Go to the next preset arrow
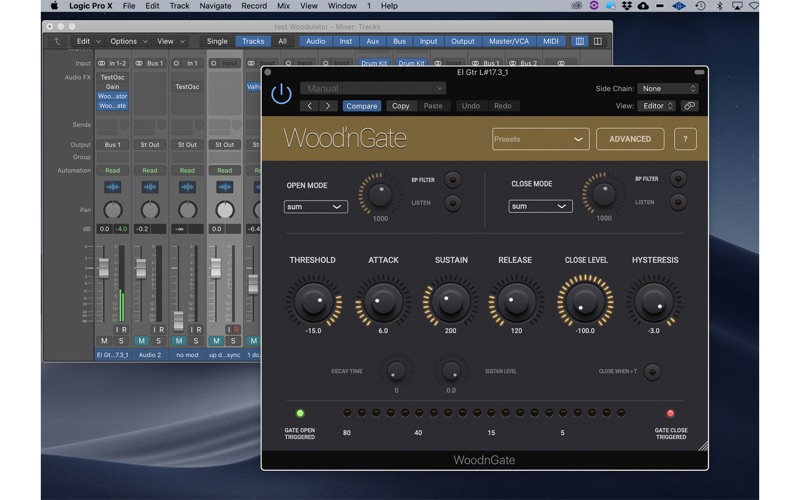This screenshot has height=500, width=800. [x=328, y=106]
